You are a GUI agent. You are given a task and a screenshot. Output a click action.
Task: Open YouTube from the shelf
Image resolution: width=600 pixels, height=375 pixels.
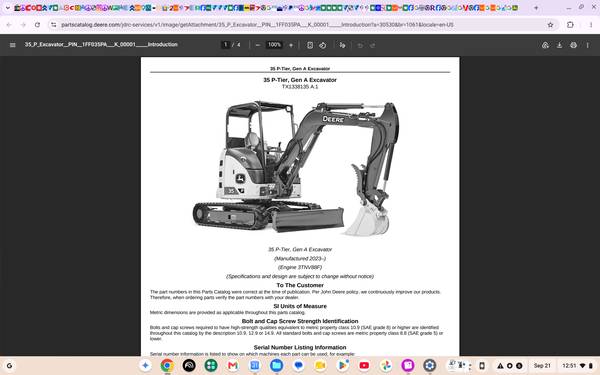[364, 365]
